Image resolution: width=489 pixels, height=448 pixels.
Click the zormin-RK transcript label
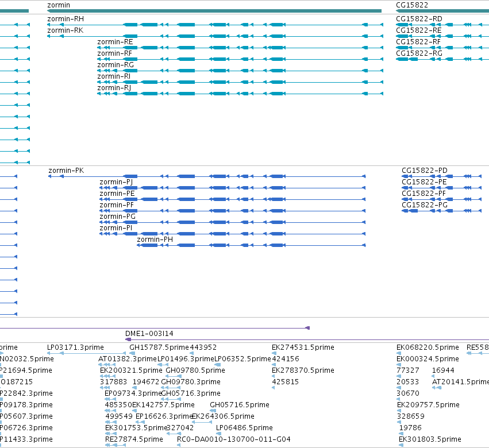[x=66, y=30]
